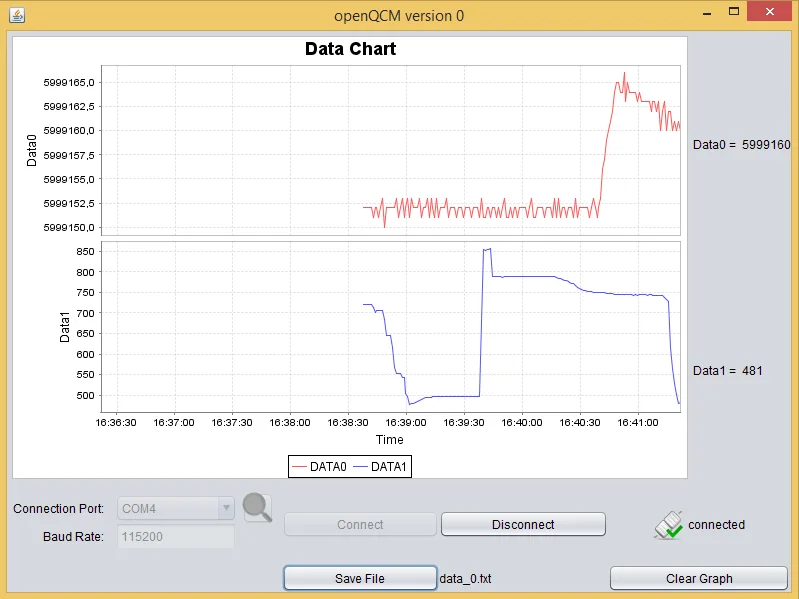Click the Baud Rate 115200 field
This screenshot has width=799, height=599.
176,537
